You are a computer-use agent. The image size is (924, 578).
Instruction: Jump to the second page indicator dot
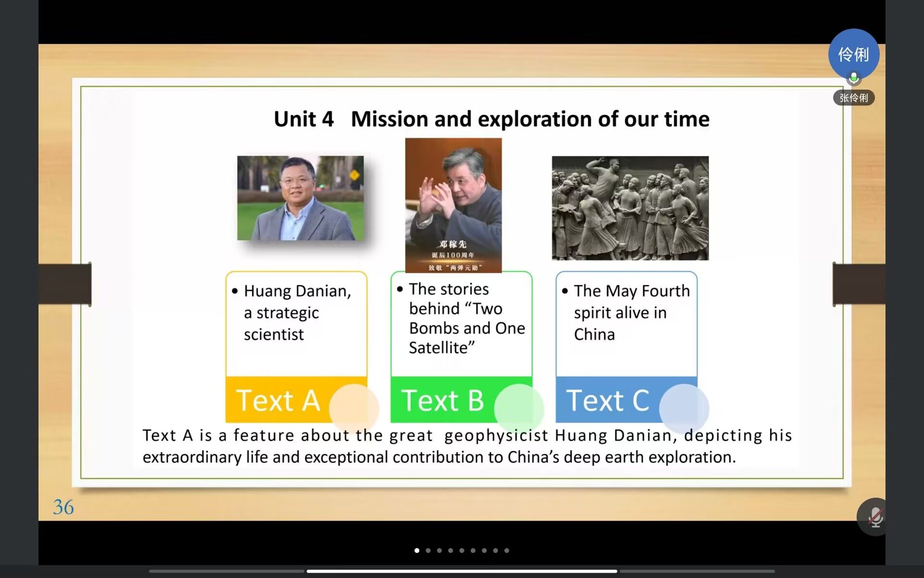(x=428, y=551)
